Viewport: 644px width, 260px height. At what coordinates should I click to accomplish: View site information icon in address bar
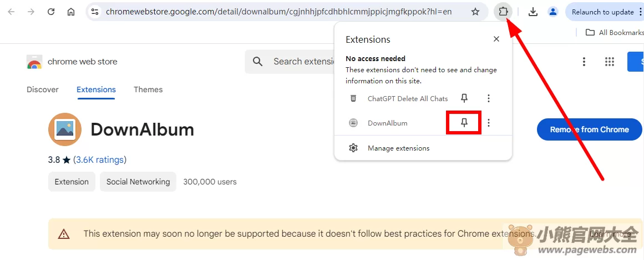[x=95, y=12]
